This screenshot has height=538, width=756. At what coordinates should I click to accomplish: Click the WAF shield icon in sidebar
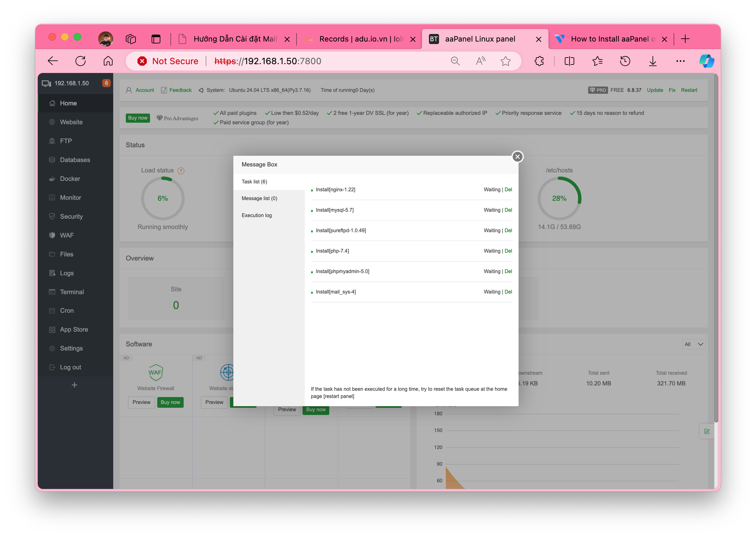coord(52,236)
